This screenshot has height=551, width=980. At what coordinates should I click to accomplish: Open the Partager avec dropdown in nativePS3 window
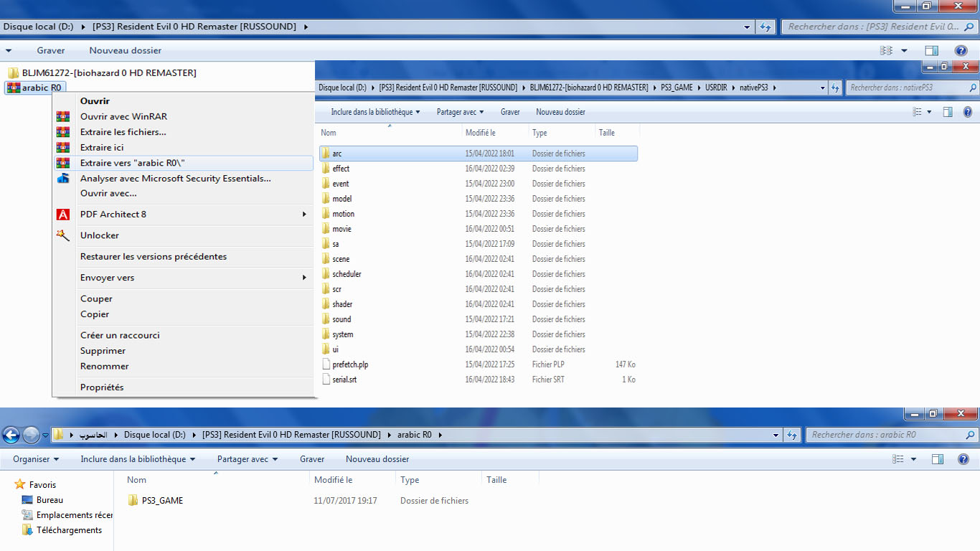460,112
